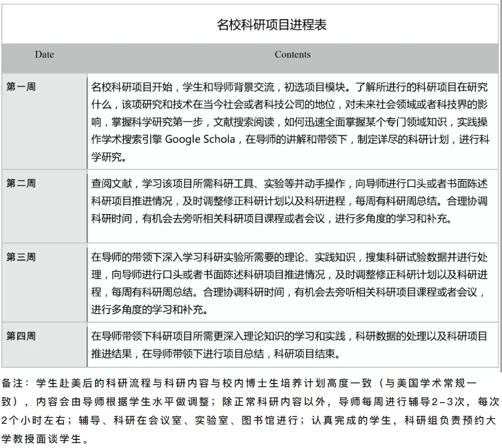The image size is (502, 448).
Task: Click the first line of 第一周 content
Action: pos(289,86)
